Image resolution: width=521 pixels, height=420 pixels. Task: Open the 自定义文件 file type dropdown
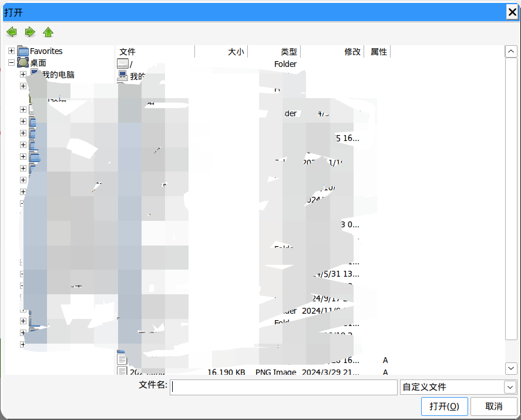[510, 387]
